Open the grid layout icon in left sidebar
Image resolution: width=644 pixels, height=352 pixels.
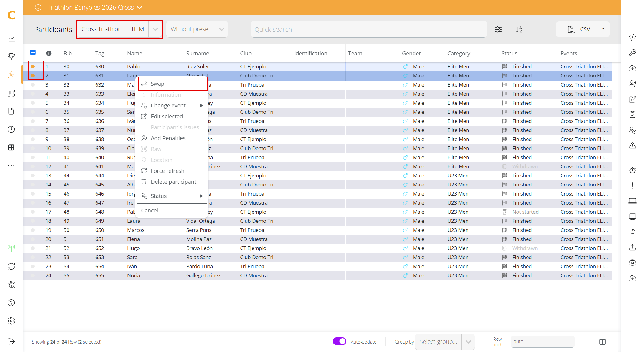11,147
